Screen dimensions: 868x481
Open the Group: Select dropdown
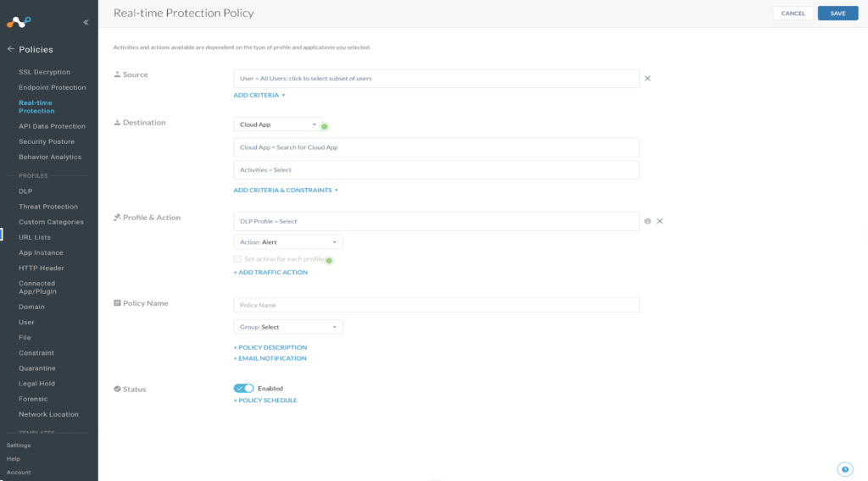[x=288, y=327]
